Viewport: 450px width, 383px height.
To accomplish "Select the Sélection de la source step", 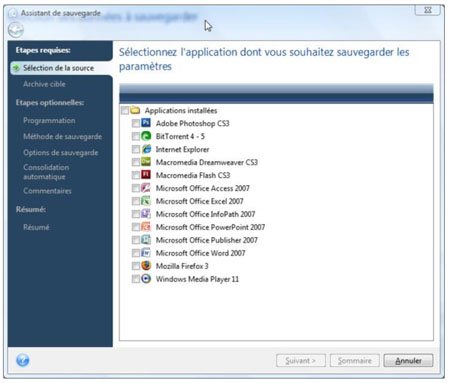I will (x=61, y=68).
